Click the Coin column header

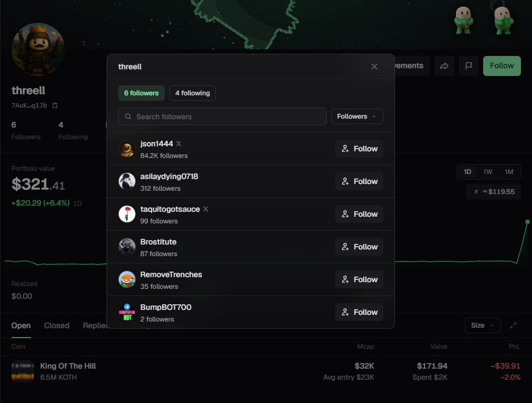[x=18, y=346]
